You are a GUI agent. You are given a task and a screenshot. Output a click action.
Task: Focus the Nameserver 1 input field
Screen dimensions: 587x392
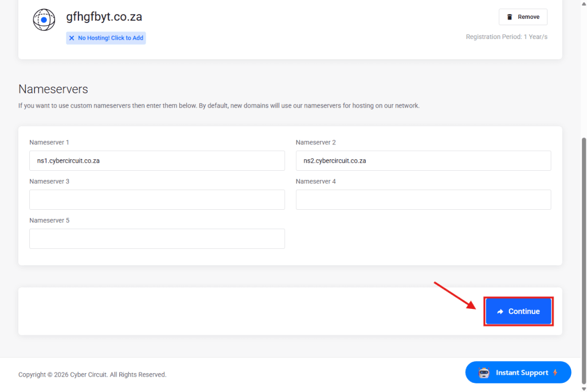click(156, 161)
